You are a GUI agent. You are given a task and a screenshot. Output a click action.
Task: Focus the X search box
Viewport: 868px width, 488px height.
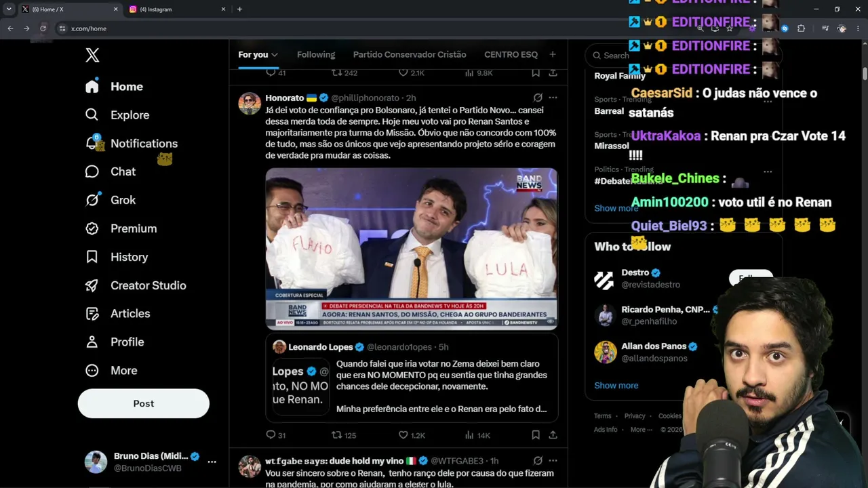click(684, 56)
